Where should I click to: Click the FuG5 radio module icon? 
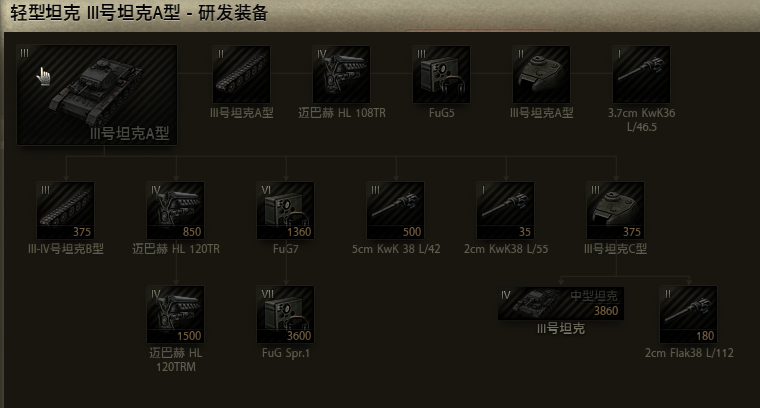click(x=442, y=74)
